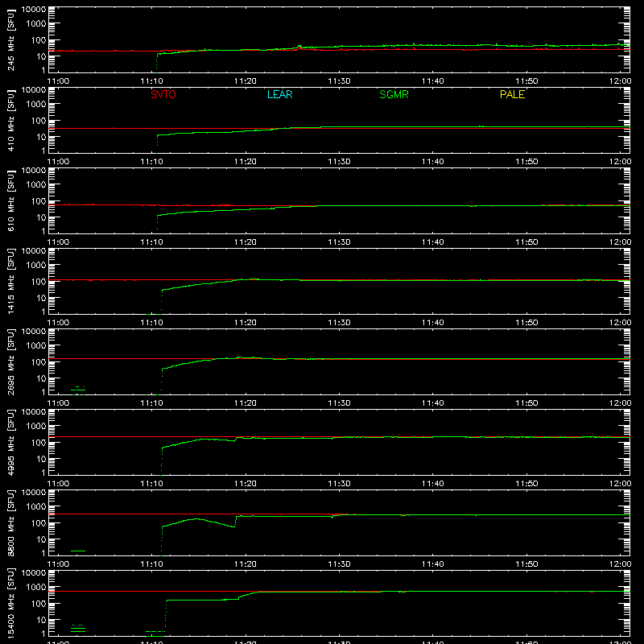Select the 4995 MHz [SFU] axis title
Viewport: 644px width, 644px height.
(11, 442)
